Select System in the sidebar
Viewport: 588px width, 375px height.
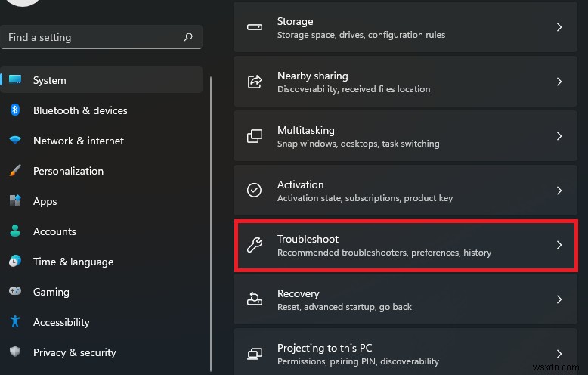point(50,80)
